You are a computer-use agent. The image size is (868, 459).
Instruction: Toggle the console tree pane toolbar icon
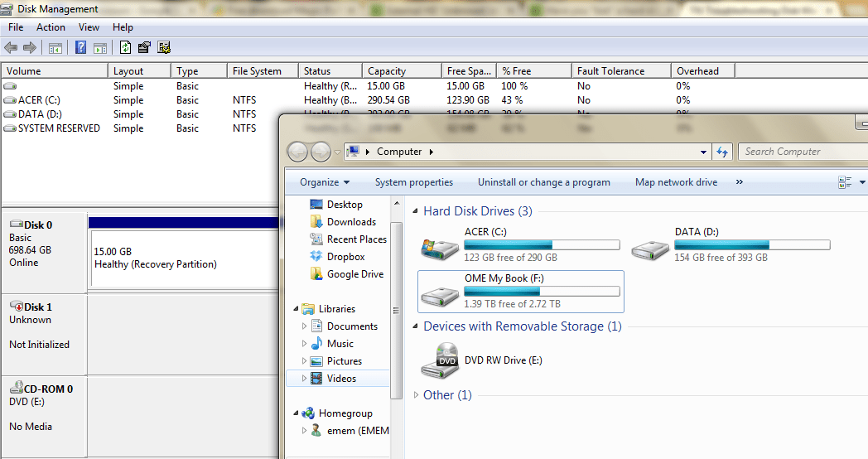pyautogui.click(x=55, y=48)
